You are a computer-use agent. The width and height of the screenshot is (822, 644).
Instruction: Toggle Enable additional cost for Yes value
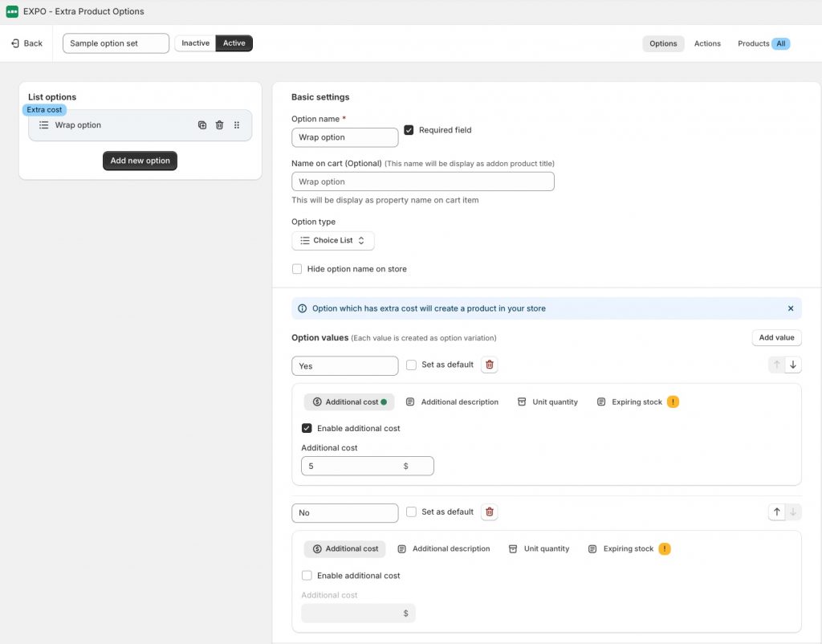(x=307, y=429)
